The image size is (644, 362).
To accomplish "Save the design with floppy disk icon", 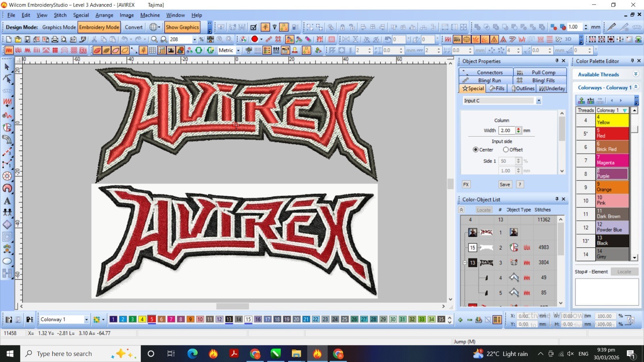I will [x=27, y=39].
